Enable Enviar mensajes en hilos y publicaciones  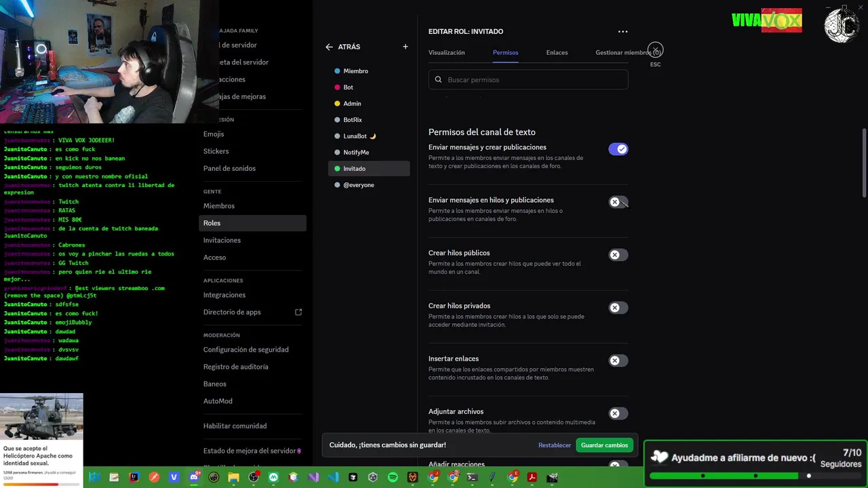pos(618,202)
